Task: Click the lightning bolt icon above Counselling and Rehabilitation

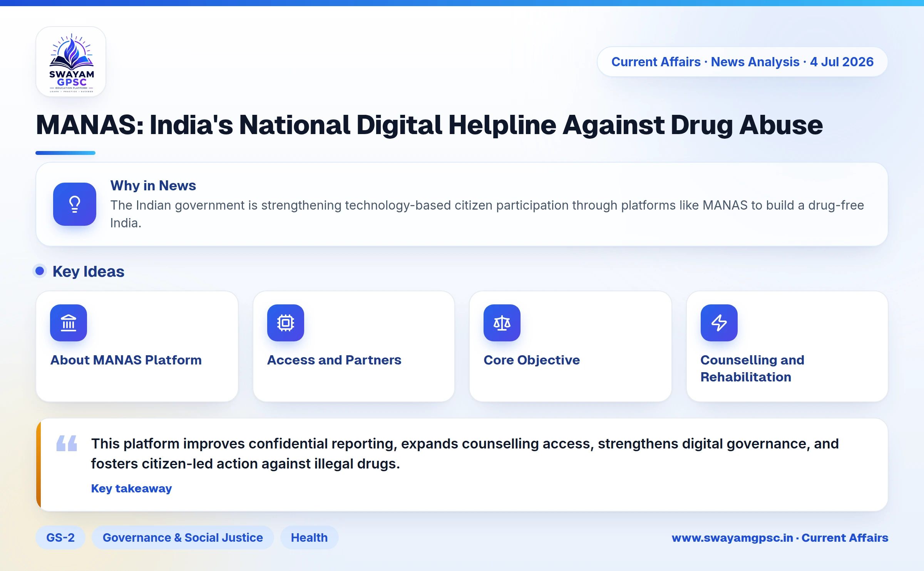Action: tap(719, 323)
